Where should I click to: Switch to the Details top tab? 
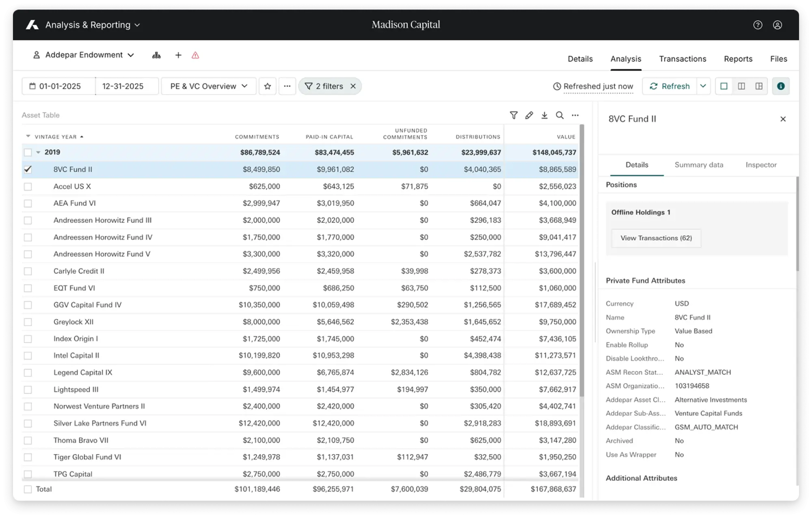(x=580, y=59)
